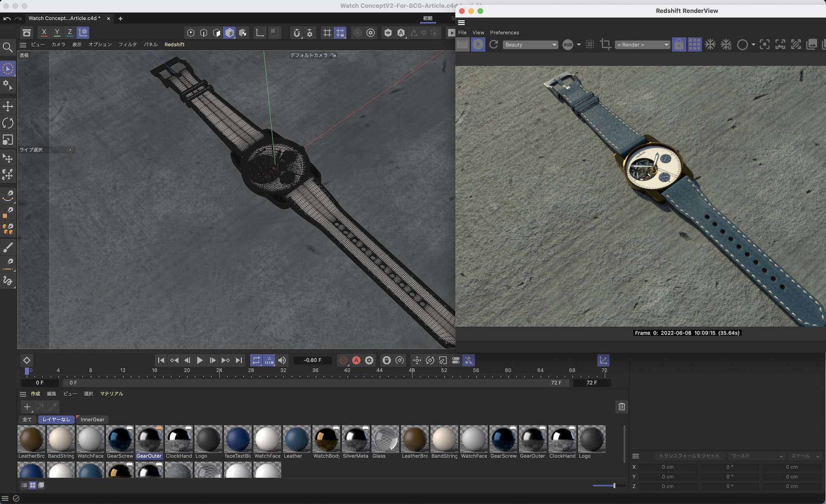Expand the RGB channel dropdown arrow
The height and width of the screenshot is (504, 826).
coord(579,45)
